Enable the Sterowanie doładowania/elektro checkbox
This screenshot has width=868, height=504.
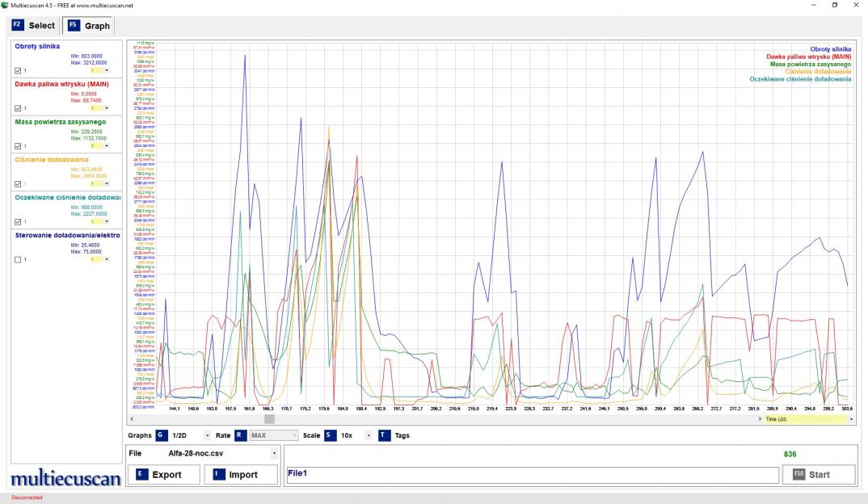(x=19, y=259)
